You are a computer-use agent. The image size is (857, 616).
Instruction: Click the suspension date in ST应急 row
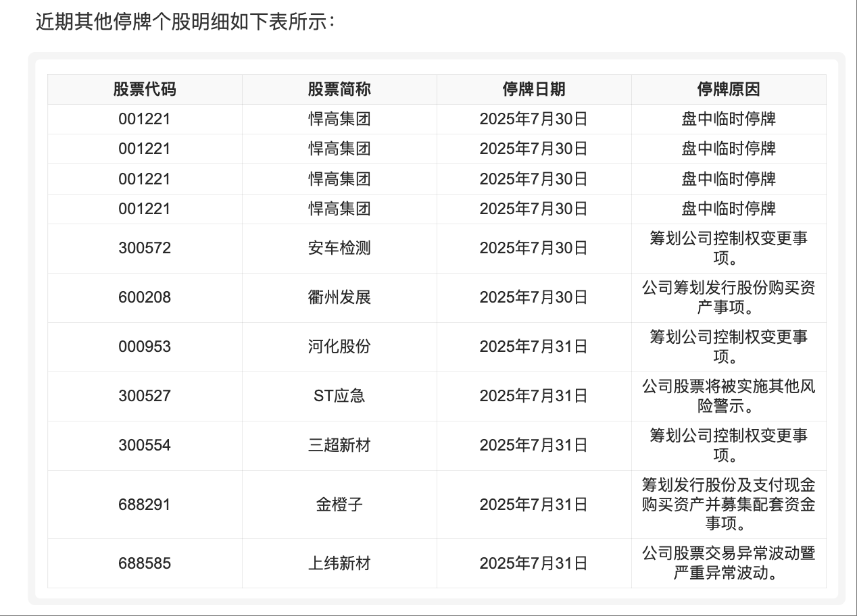click(534, 396)
